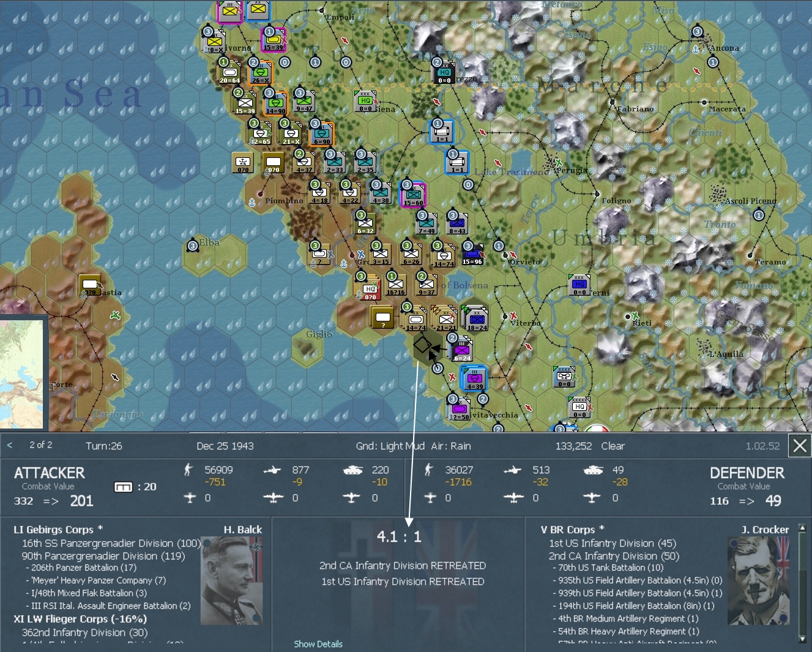This screenshot has height=652, width=812.
Task: Select the air HQ counter east of Civitavecchia
Action: tap(564, 377)
